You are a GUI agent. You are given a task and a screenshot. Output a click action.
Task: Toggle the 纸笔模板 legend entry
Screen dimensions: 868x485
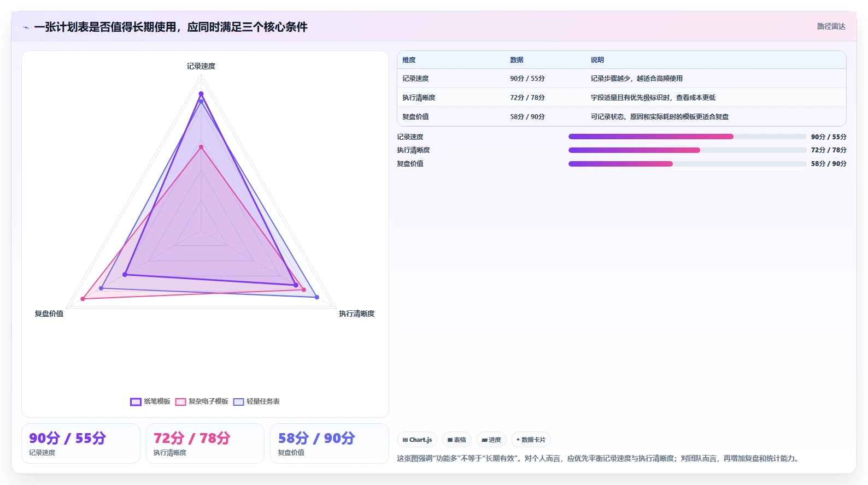(x=150, y=401)
